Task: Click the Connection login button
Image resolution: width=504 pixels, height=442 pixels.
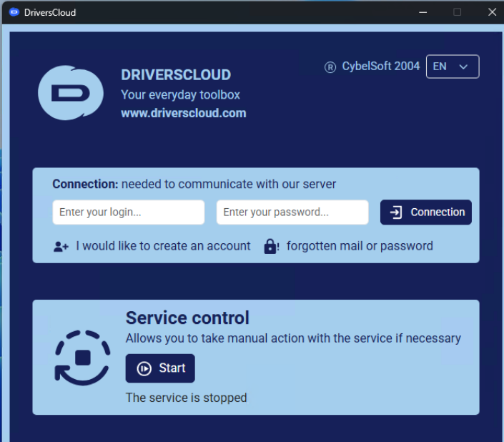Action: (x=426, y=212)
